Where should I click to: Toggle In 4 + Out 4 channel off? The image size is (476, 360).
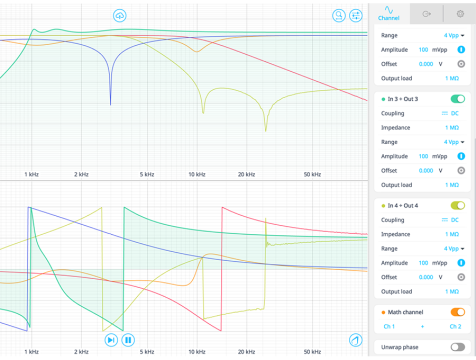pyautogui.click(x=458, y=206)
